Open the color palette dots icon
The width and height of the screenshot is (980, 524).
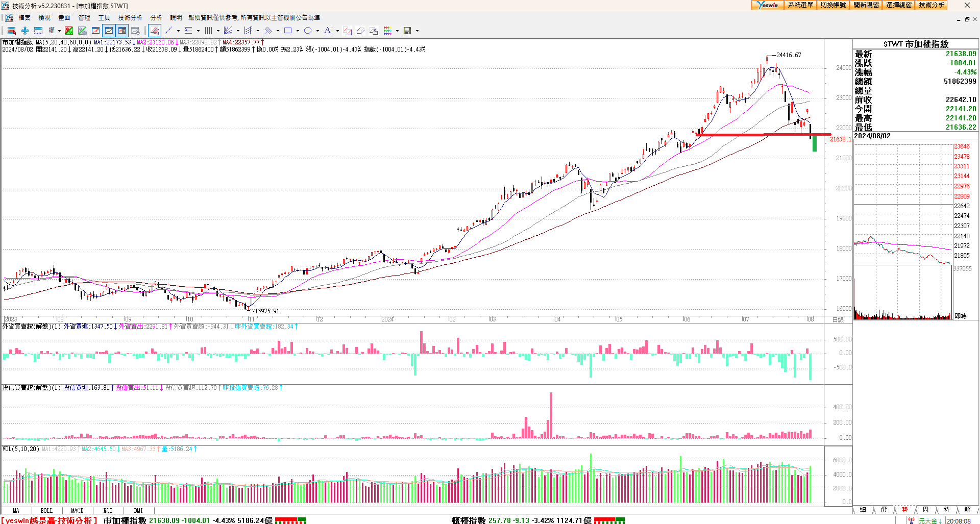coord(387,31)
